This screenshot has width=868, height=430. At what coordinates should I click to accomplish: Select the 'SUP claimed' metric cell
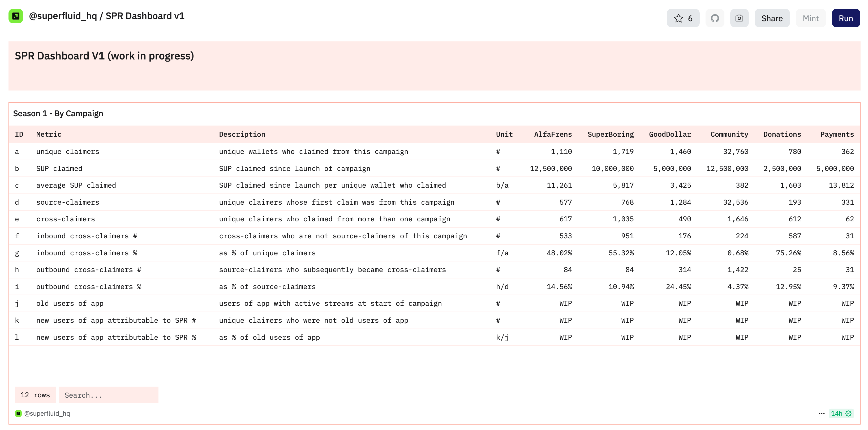(x=59, y=169)
